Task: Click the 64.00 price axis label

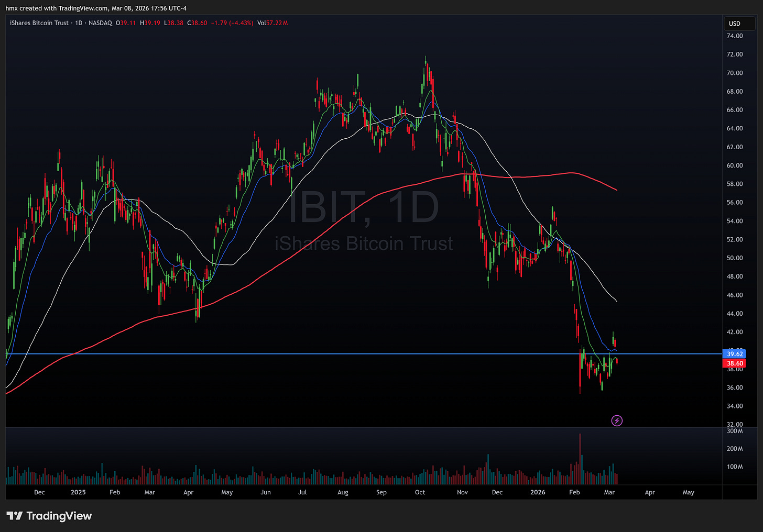Action: point(734,128)
